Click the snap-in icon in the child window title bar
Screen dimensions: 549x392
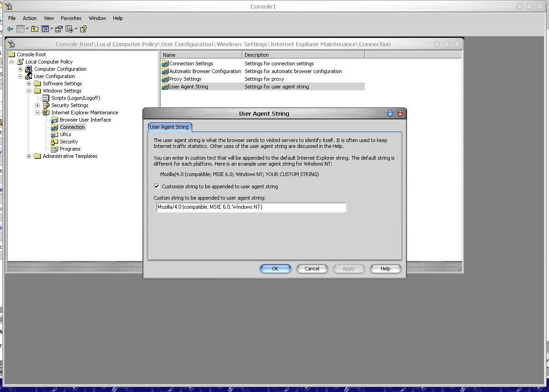11,44
